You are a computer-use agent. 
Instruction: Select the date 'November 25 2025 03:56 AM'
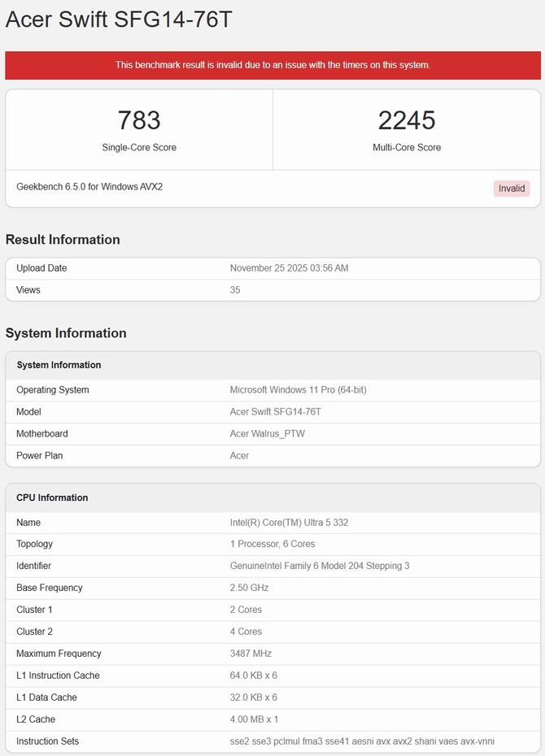(x=289, y=268)
